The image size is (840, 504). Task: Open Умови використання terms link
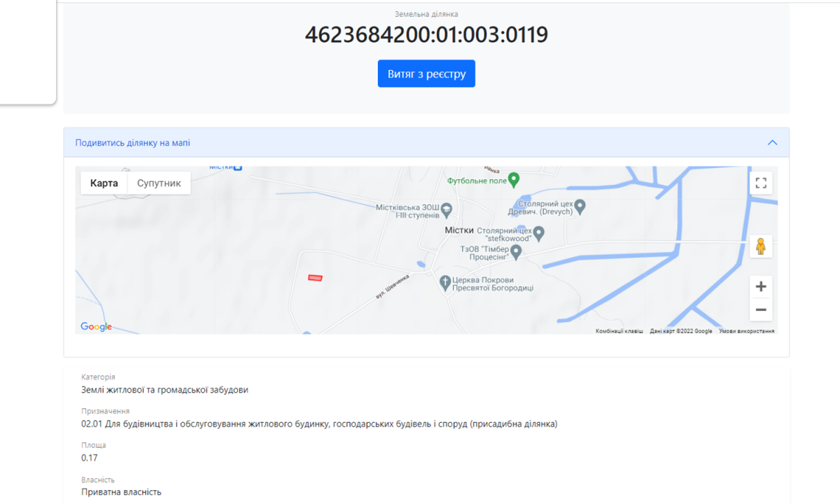746,331
